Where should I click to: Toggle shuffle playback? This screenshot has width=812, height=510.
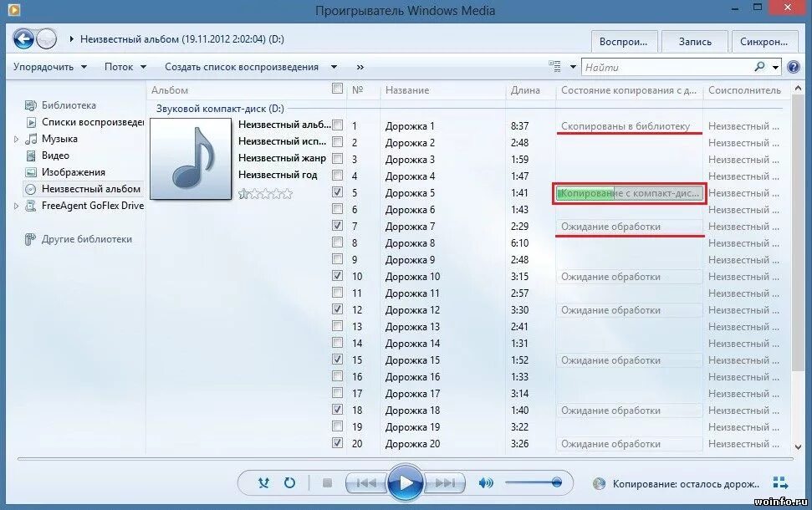point(263,483)
